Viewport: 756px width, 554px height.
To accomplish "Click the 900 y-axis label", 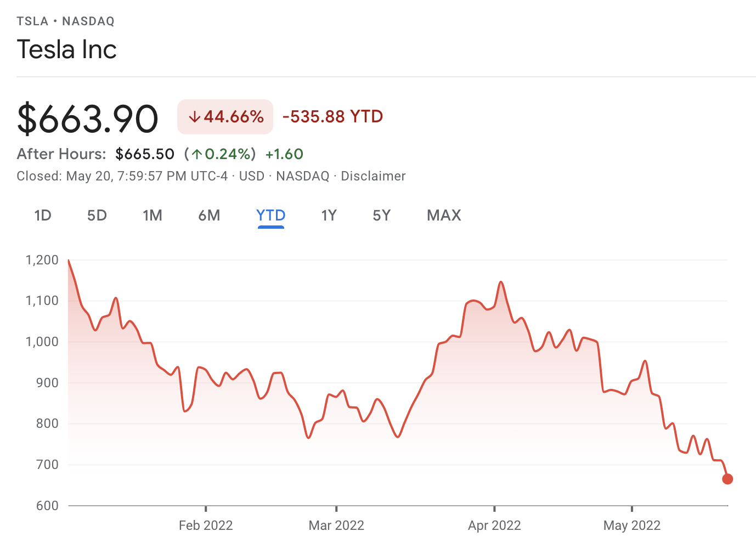I will pyautogui.click(x=47, y=383).
